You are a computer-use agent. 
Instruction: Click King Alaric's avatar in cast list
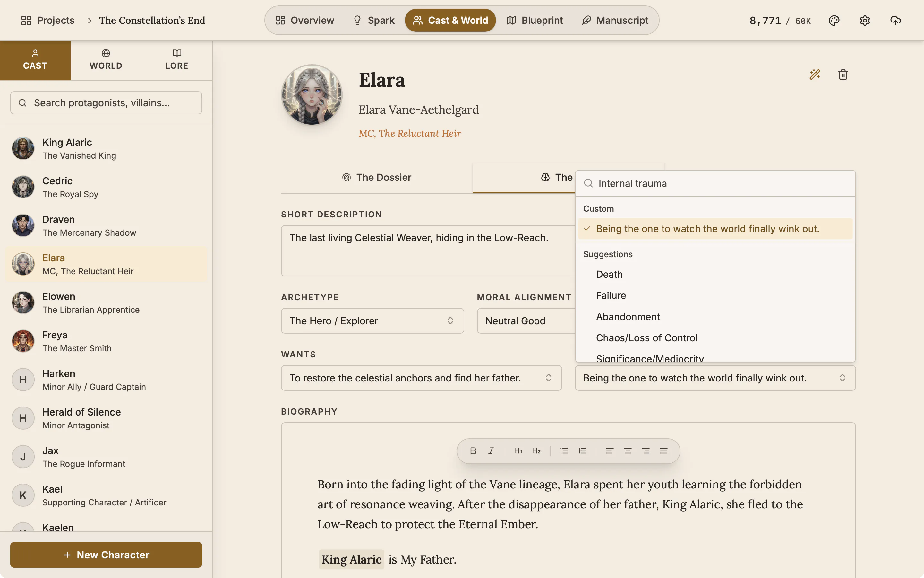pyautogui.click(x=23, y=148)
